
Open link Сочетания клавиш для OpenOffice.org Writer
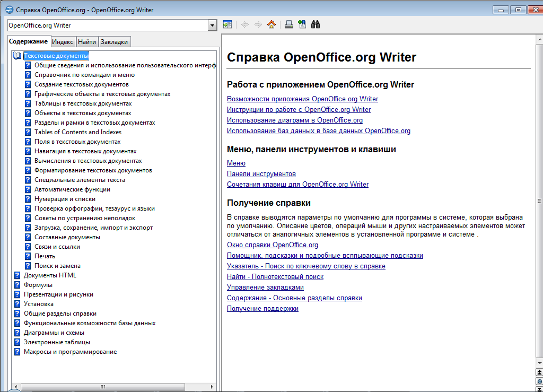(297, 184)
